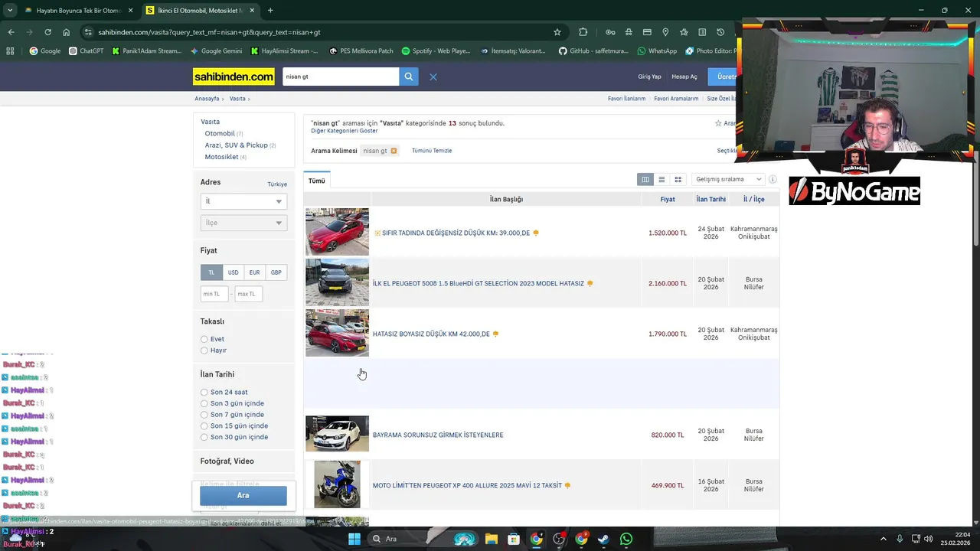The image size is (980, 551).
Task: Click the sahibinden.com logo
Action: pyautogui.click(x=234, y=77)
